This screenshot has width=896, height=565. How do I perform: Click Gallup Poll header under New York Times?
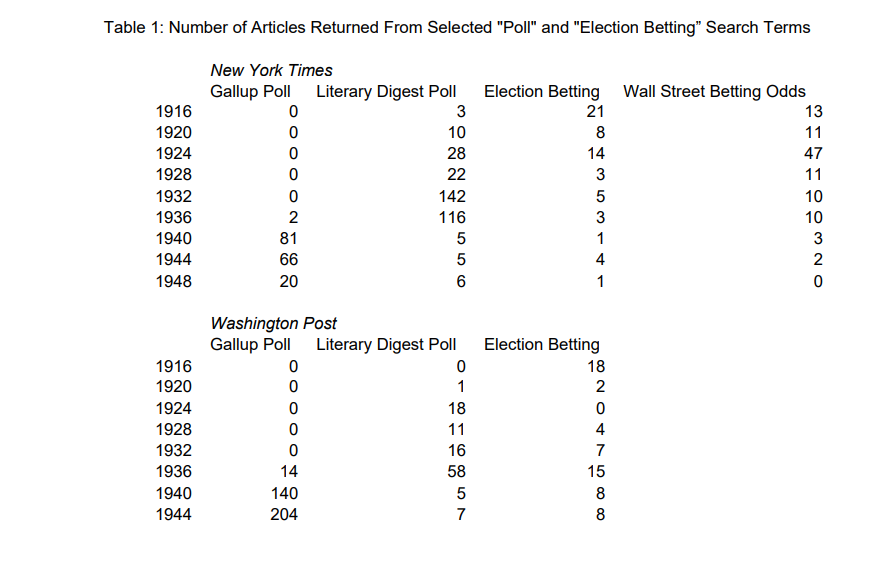(x=250, y=92)
